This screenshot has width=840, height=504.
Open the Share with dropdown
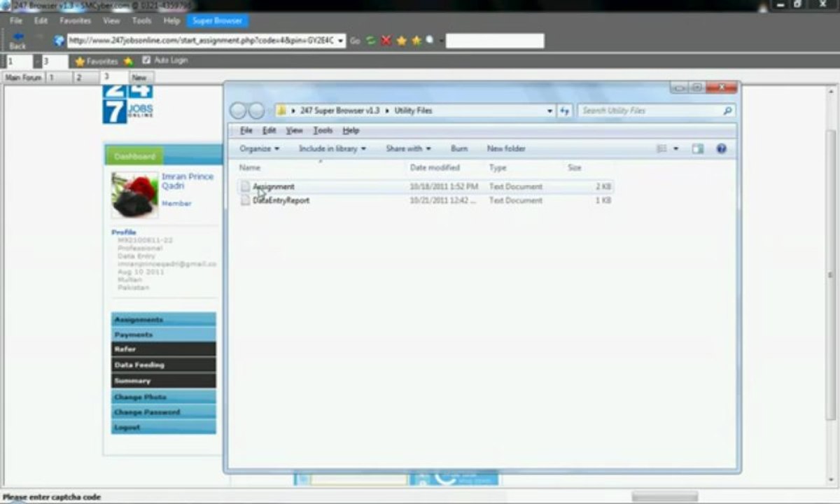coord(408,148)
